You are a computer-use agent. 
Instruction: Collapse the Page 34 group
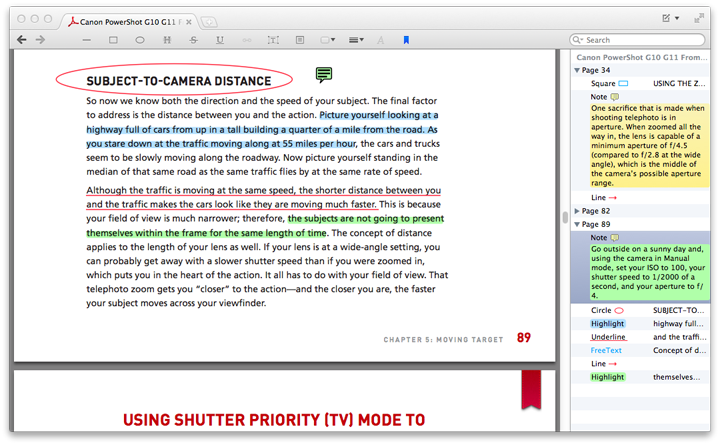pyautogui.click(x=577, y=70)
